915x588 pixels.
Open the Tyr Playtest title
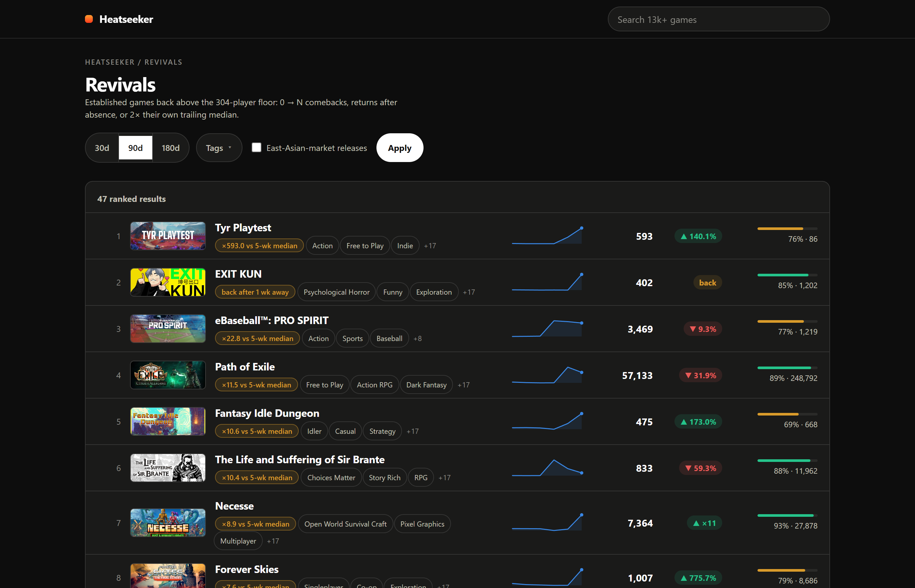pos(243,228)
